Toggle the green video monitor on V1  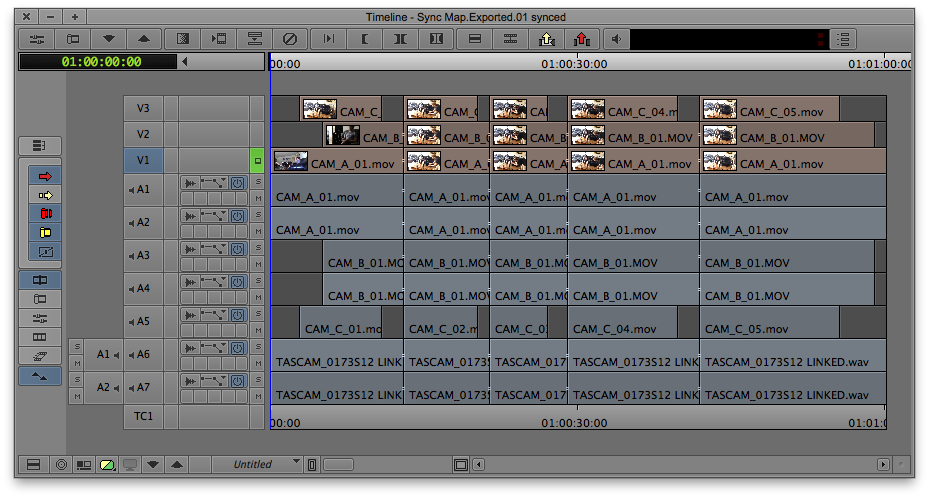(258, 160)
